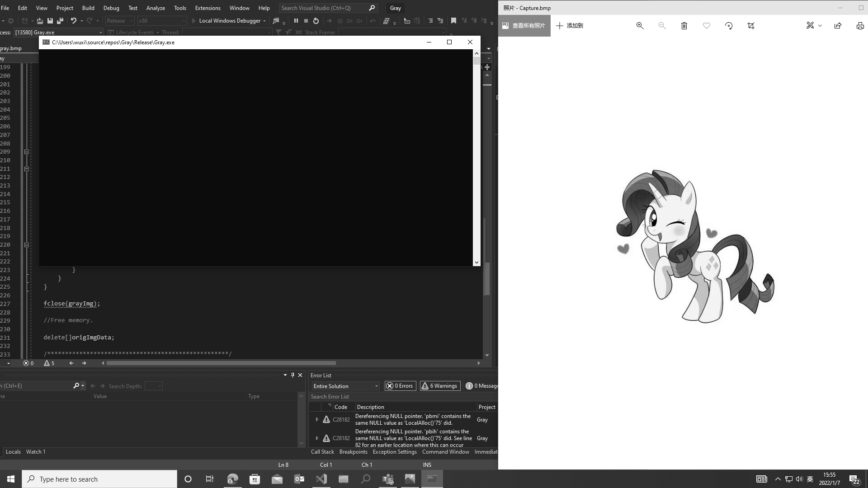
Task: Click the Search Error List field
Action: point(402,397)
